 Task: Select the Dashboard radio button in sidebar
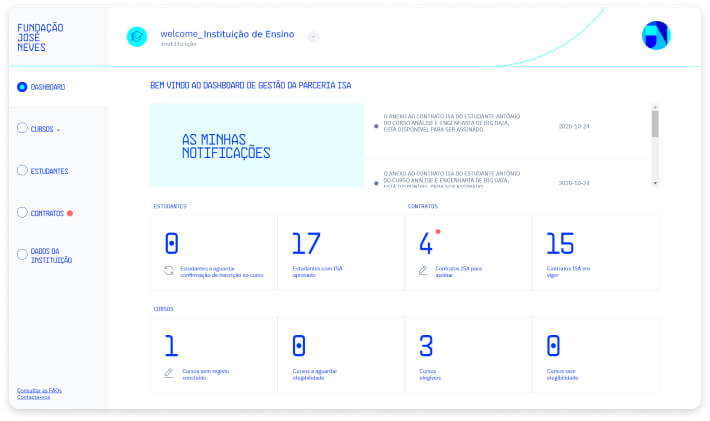[x=22, y=87]
